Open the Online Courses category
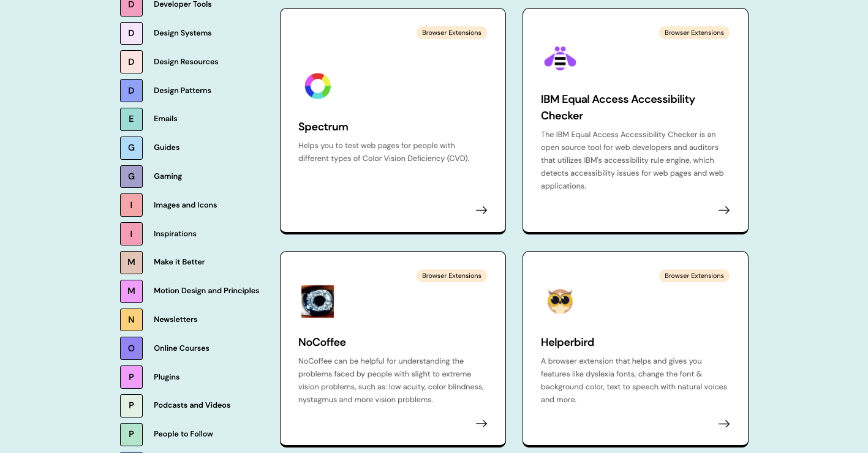 point(181,348)
